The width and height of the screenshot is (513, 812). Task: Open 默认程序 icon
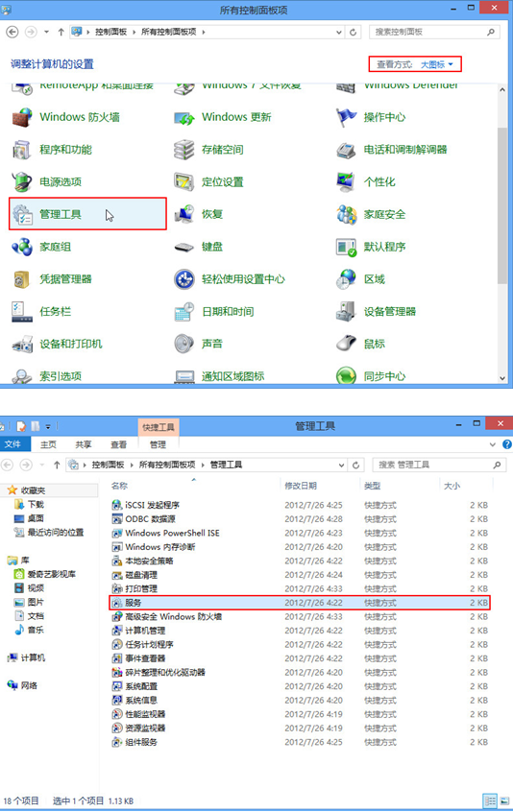(346, 247)
